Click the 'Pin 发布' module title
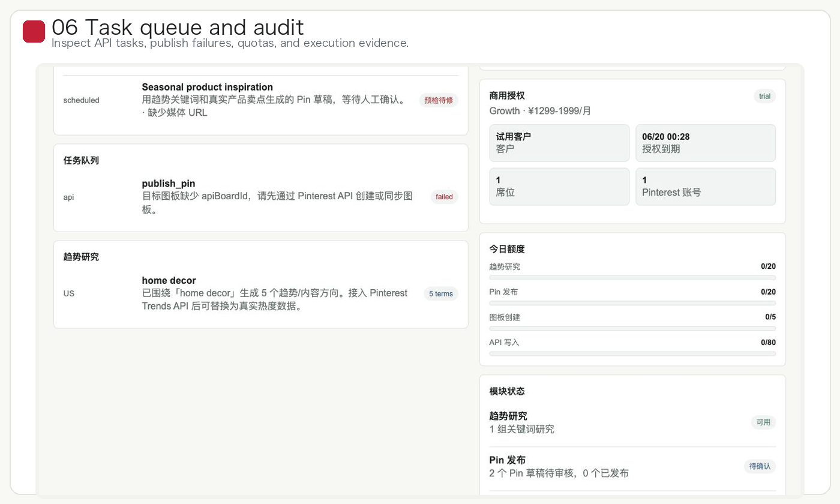 (508, 460)
